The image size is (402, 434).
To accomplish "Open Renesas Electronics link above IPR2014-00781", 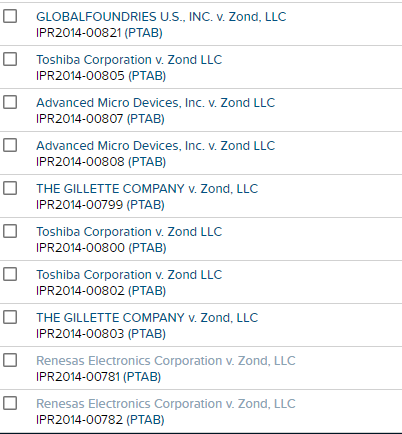I will pos(166,361).
